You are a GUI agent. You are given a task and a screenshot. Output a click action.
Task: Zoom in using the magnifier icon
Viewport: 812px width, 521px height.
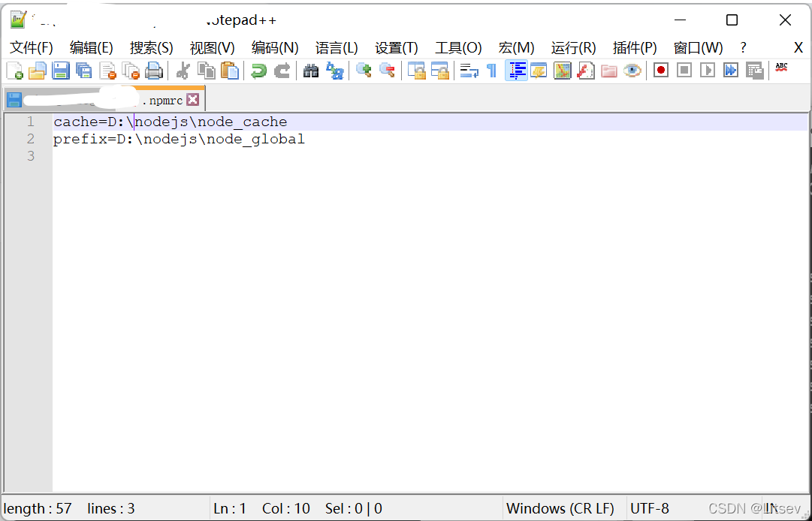click(364, 69)
